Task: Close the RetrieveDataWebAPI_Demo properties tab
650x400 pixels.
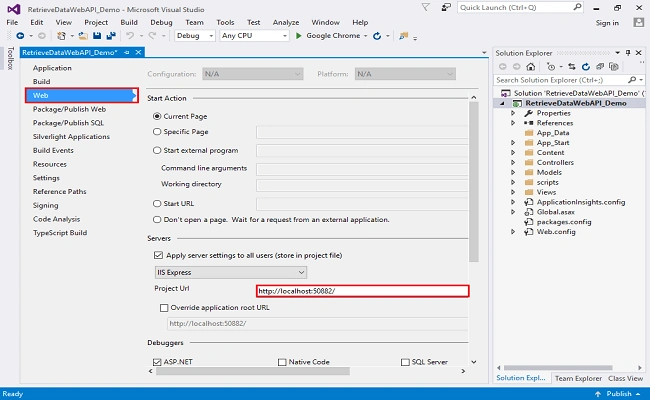Action: pyautogui.click(x=138, y=52)
